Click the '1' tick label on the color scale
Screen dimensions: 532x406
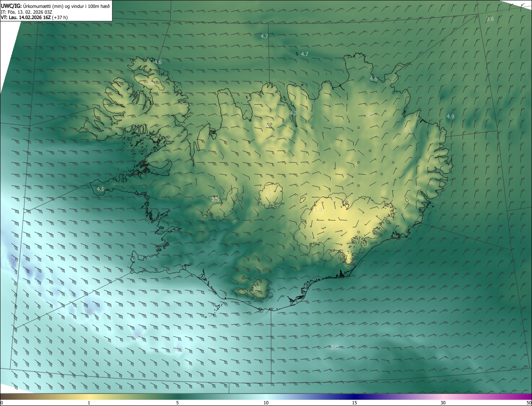pos(89,403)
